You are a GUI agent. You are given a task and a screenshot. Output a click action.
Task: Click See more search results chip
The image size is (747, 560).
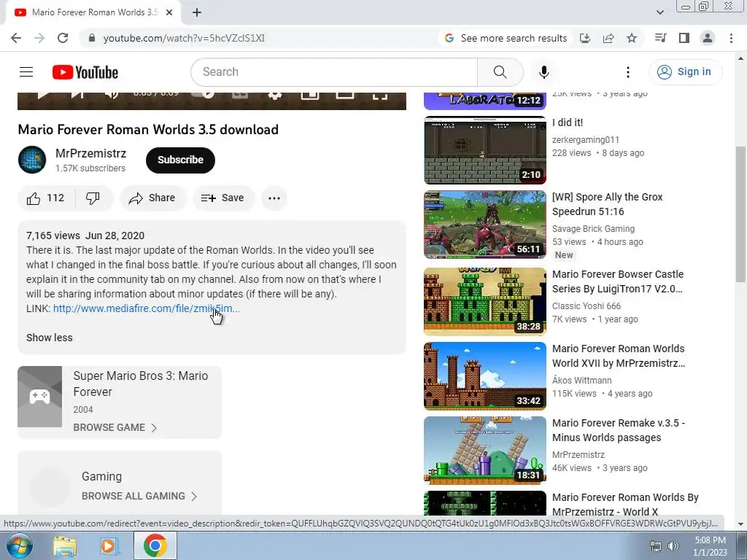point(506,38)
